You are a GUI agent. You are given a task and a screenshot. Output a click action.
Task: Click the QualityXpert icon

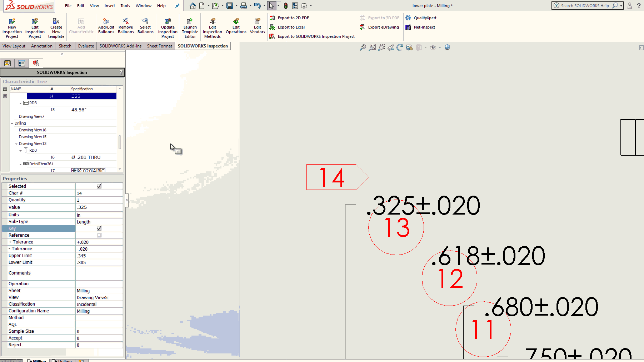pos(408,18)
